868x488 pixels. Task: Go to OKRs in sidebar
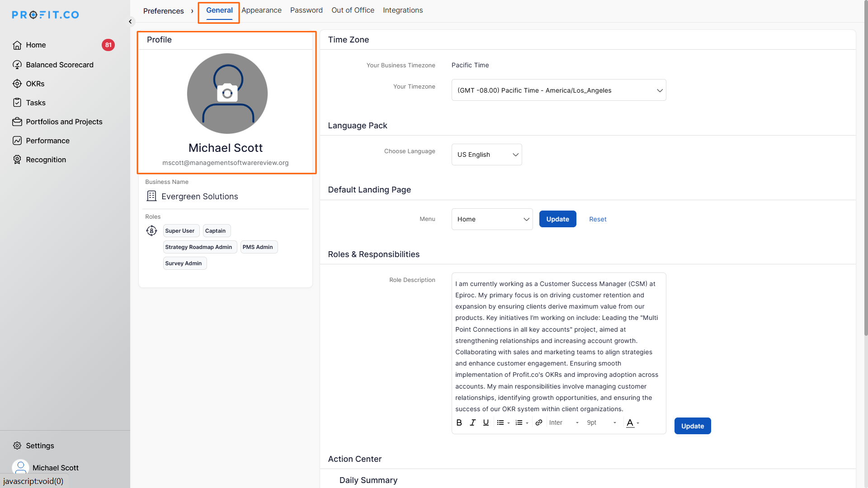[35, 84]
